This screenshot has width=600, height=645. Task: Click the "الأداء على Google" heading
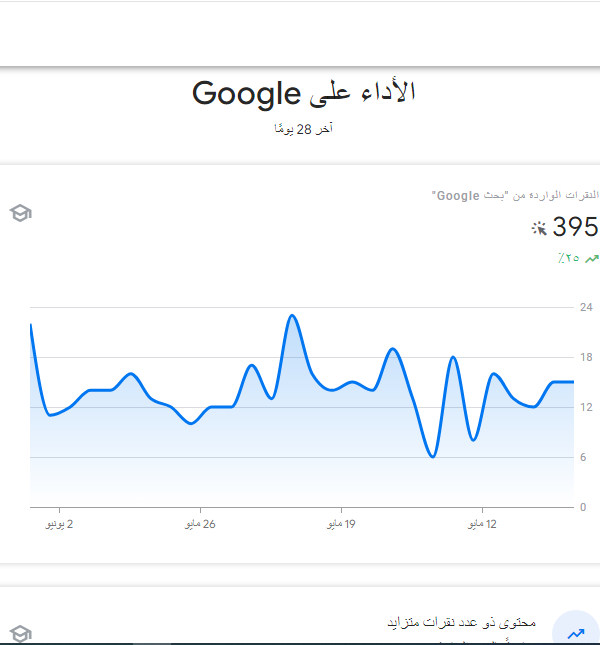[303, 93]
